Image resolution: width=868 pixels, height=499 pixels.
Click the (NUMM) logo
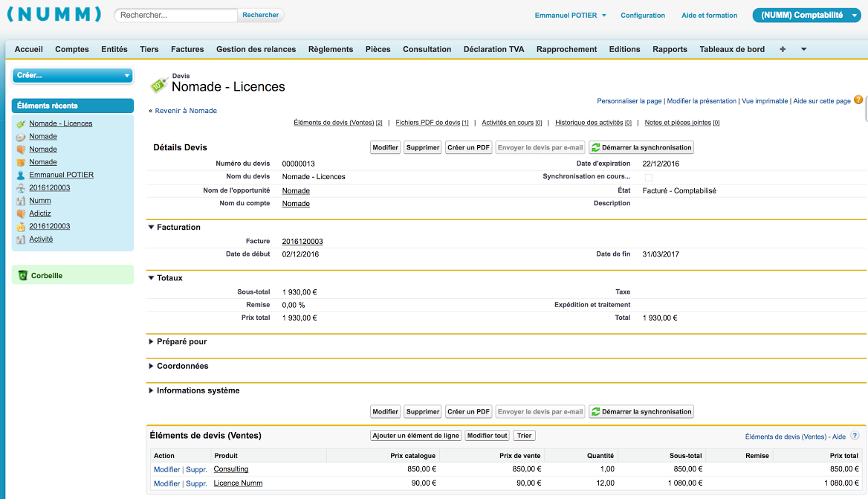(54, 15)
